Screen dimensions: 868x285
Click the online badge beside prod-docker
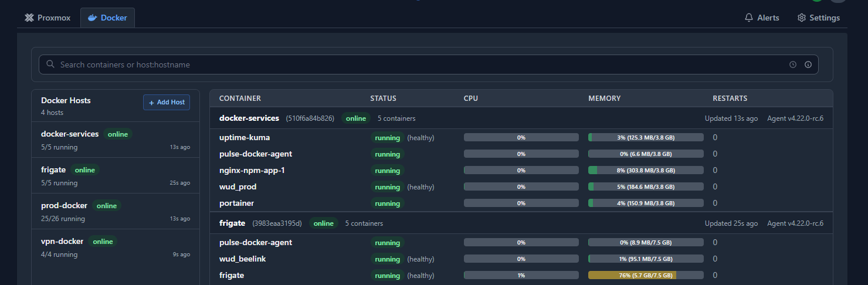click(107, 206)
